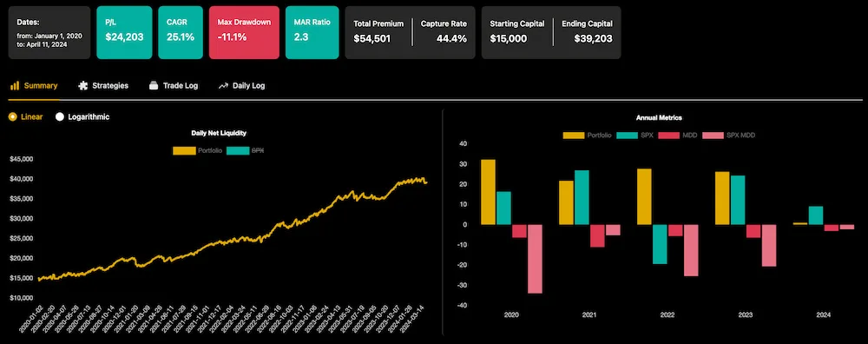This screenshot has width=868, height=344.
Task: Click the 2022 x-axis label in Annual Metrics
Action: [667, 314]
